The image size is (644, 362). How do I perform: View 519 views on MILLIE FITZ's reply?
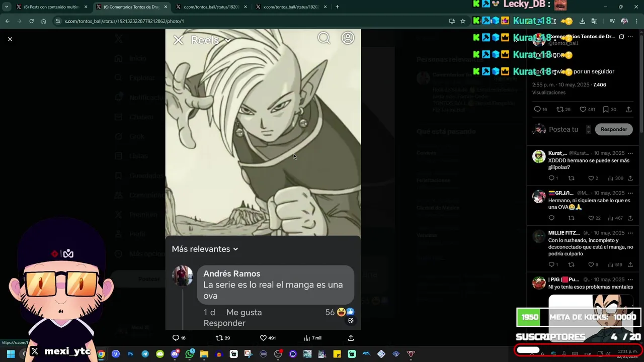(615, 264)
